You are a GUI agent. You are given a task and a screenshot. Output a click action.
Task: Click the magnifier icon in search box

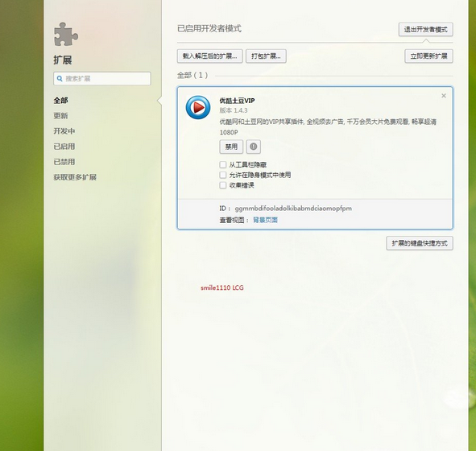pyautogui.click(x=60, y=79)
